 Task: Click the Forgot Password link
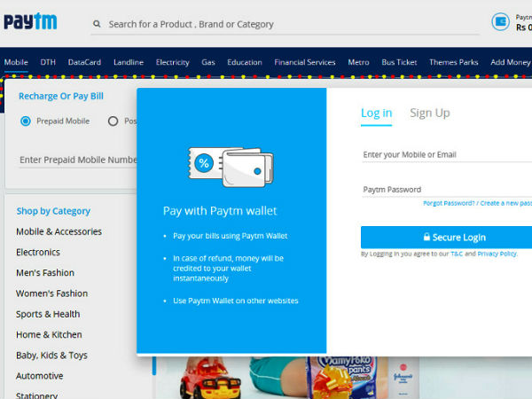[449, 204]
